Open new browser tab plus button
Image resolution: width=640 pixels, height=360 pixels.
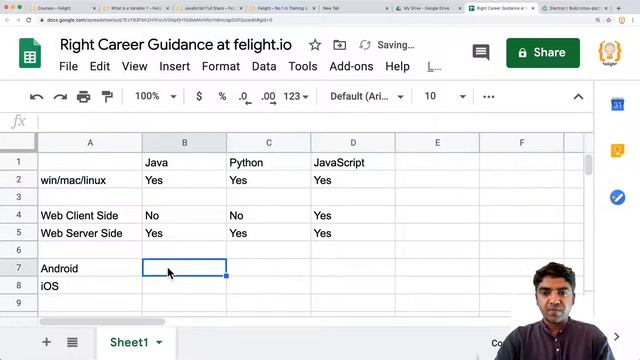(x=618, y=8)
